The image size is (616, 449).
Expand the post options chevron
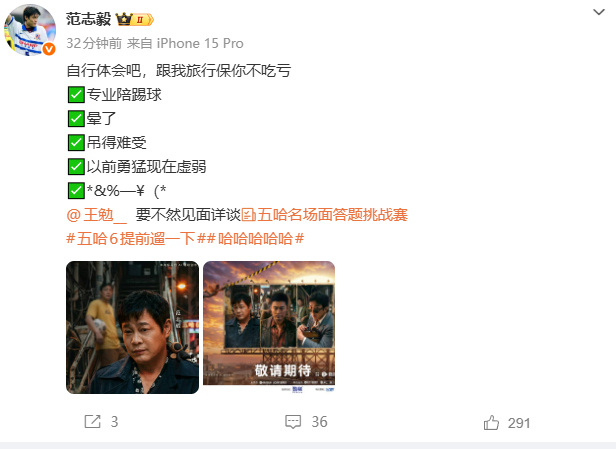click(x=599, y=12)
